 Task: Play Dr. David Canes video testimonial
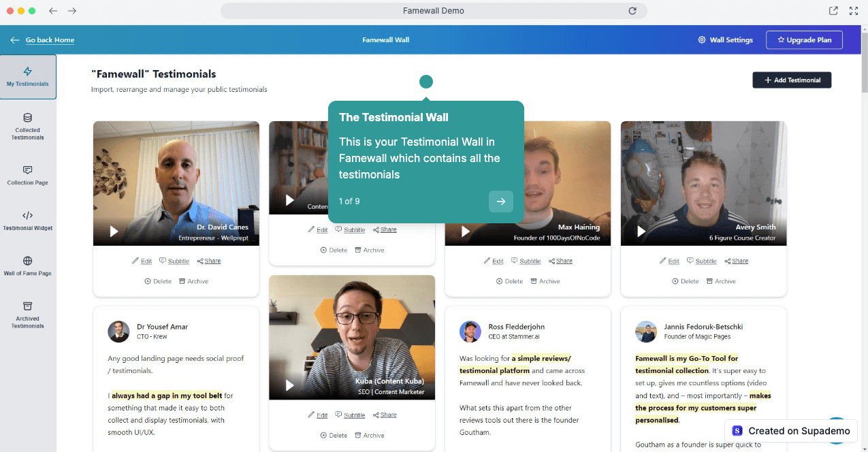coord(114,231)
